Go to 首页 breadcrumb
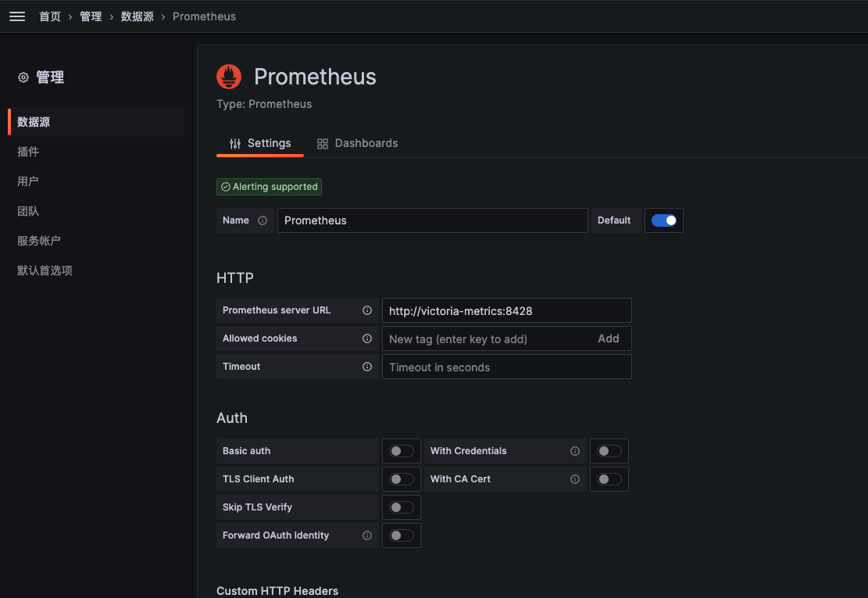The height and width of the screenshot is (598, 868). click(50, 16)
